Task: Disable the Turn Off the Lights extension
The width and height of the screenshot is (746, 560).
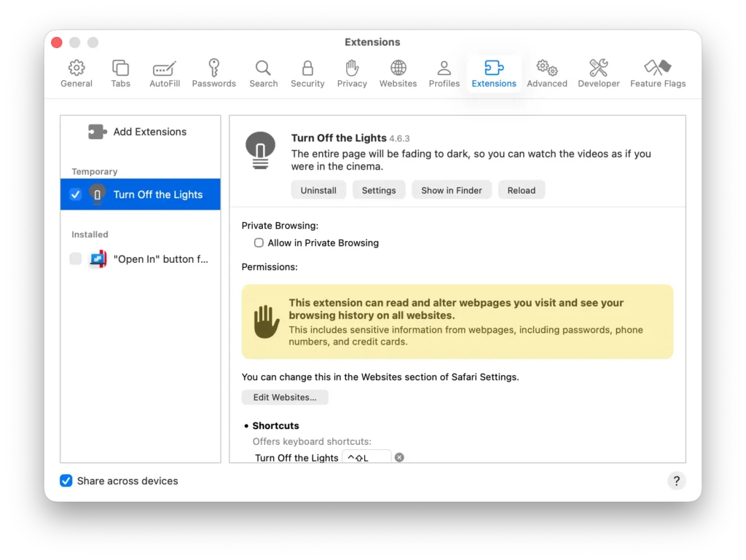Action: pos(75,194)
